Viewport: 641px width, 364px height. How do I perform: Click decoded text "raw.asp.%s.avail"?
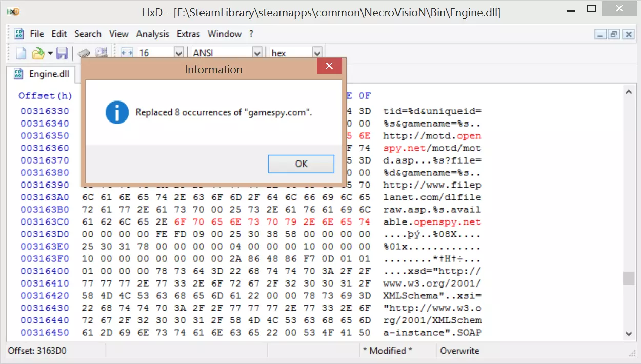[432, 210]
